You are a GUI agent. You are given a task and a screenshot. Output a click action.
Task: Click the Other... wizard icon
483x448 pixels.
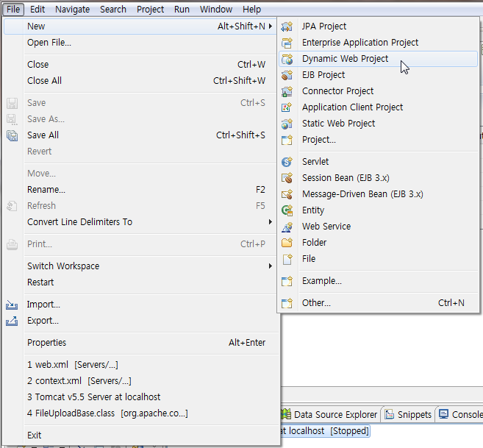coord(287,303)
